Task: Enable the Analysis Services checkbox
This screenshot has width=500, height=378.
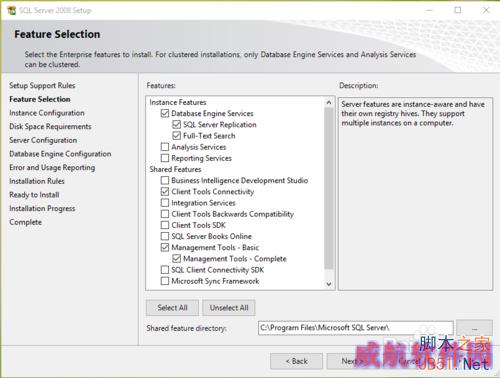Action: tap(165, 147)
